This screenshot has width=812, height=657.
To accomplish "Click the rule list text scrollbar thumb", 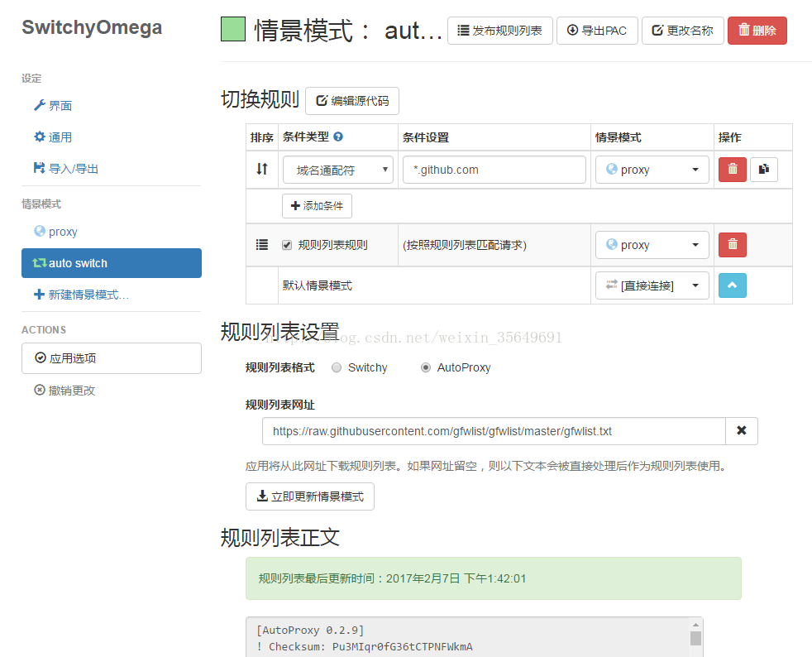I will click(695, 638).
